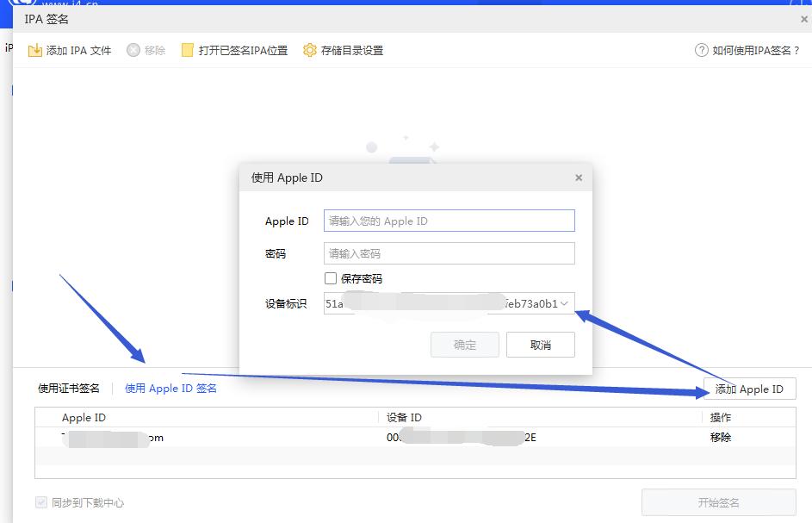812x523 pixels.
Task: Check the 同步到下载中心 option
Action: click(41, 501)
